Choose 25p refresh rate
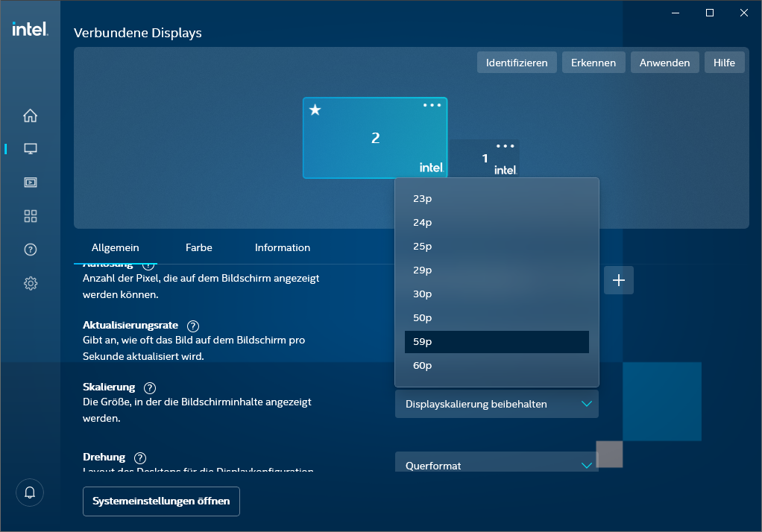The image size is (762, 532). [497, 247]
